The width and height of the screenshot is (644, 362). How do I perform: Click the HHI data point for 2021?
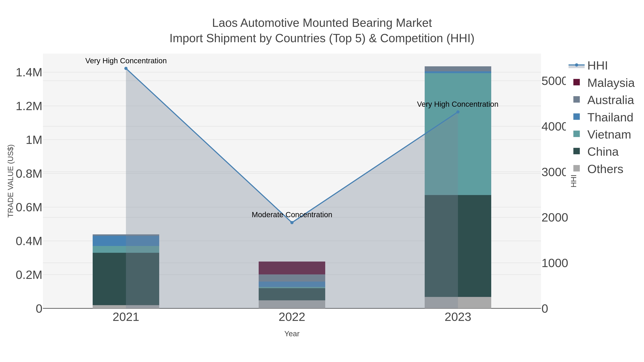[x=126, y=68]
